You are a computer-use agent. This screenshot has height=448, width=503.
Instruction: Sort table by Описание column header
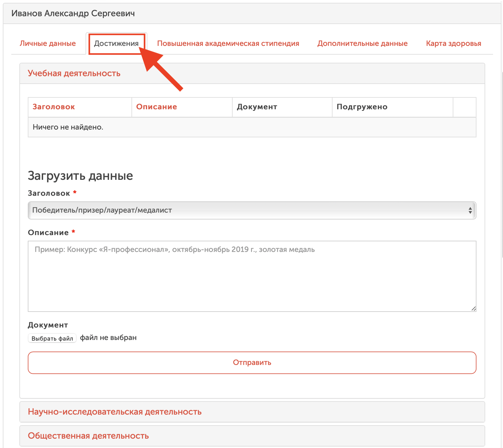pos(156,107)
